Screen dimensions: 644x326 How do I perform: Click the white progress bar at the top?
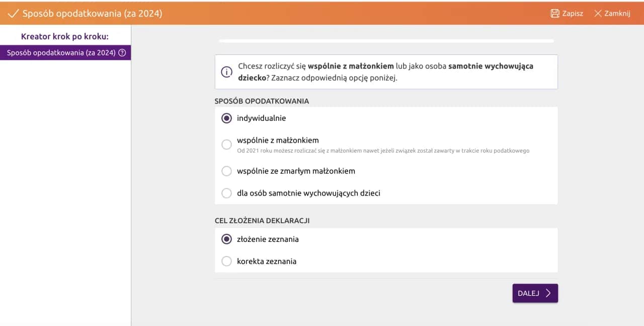386,41
